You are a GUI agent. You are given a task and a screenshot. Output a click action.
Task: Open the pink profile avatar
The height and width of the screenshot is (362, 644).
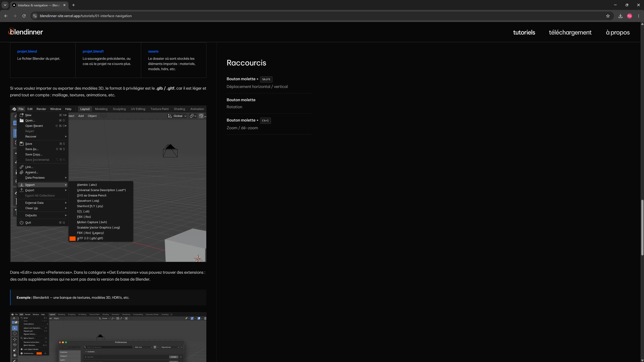tap(630, 16)
